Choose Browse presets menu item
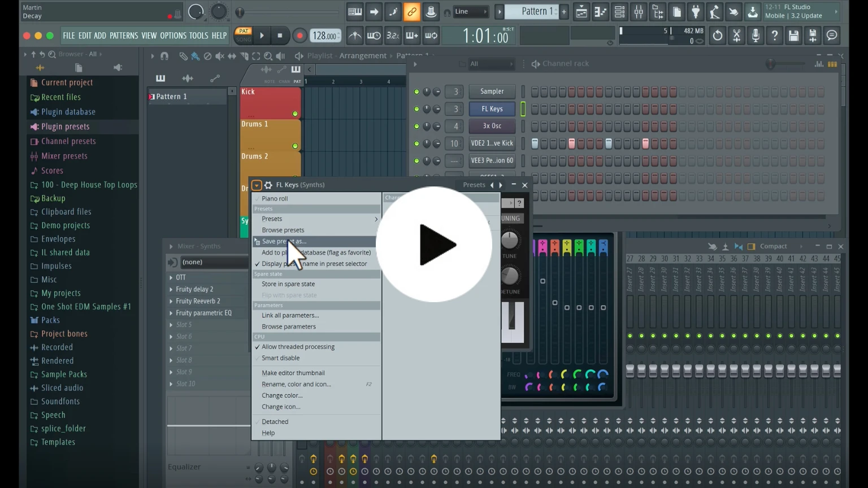 tap(316, 230)
